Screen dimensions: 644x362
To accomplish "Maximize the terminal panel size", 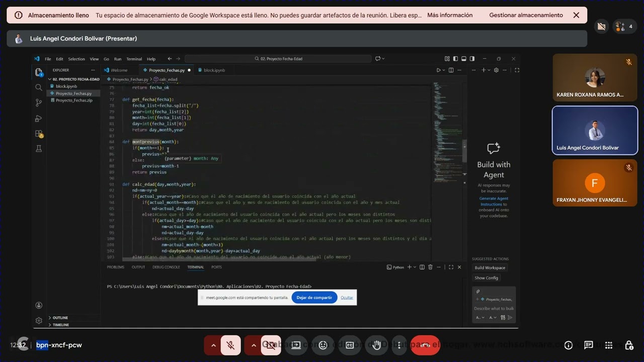I will coord(451,267).
